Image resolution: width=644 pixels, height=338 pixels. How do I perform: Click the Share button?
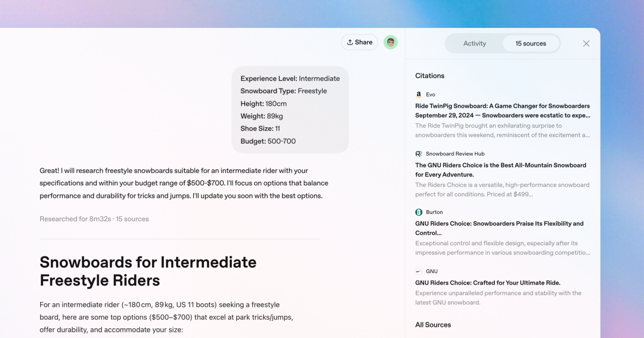[x=360, y=42]
